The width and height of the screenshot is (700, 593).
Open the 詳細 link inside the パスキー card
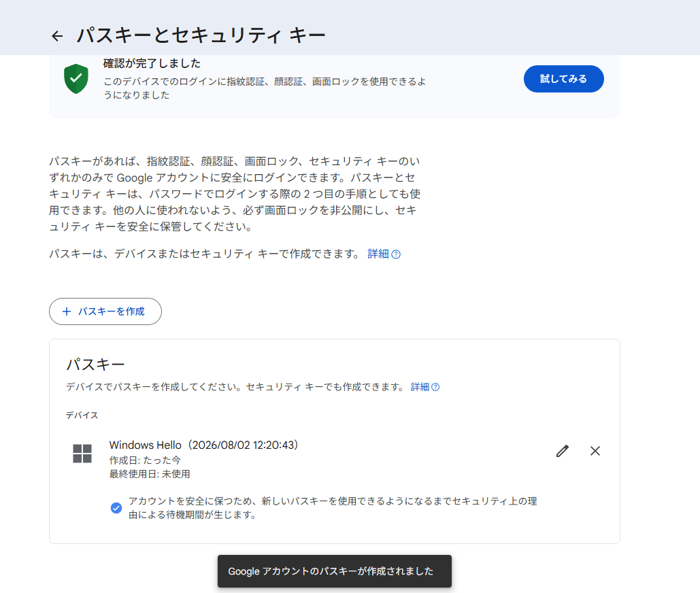tap(420, 387)
